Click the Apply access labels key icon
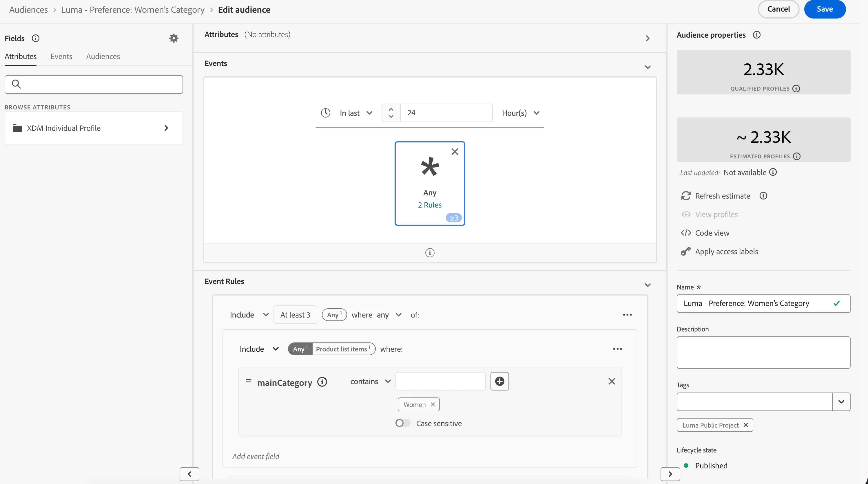 tap(686, 252)
